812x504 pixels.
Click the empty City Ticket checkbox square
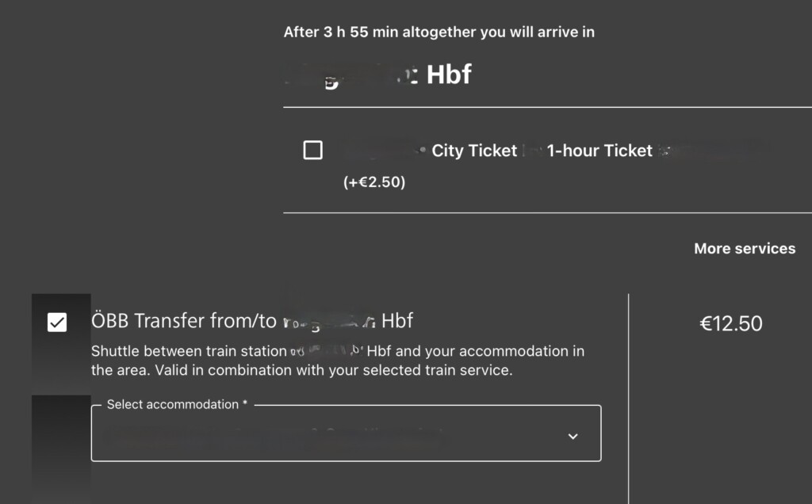point(312,150)
